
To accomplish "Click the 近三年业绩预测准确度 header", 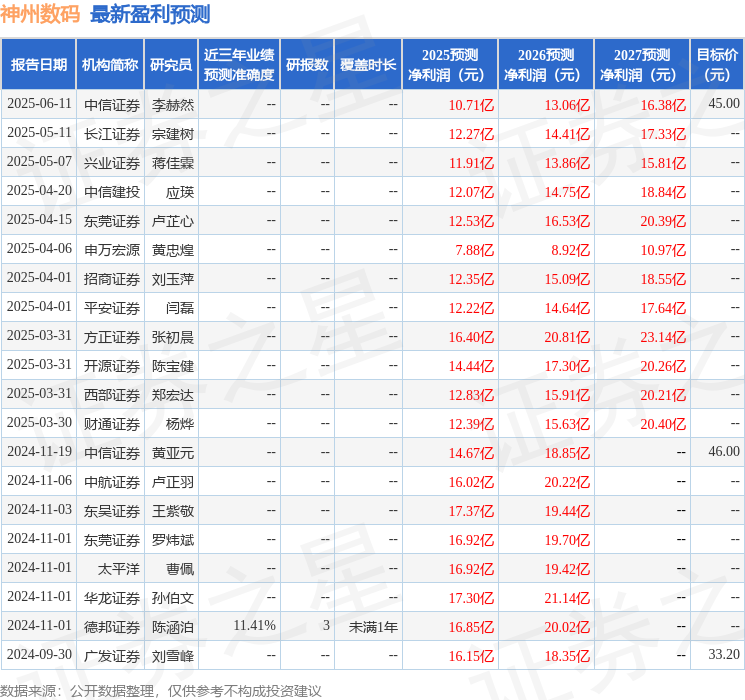I will point(239,65).
